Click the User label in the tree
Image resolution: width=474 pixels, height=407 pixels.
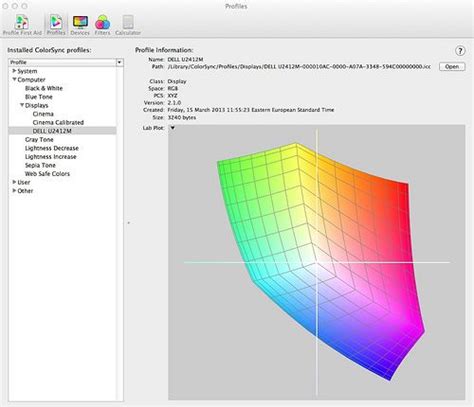[x=24, y=182]
